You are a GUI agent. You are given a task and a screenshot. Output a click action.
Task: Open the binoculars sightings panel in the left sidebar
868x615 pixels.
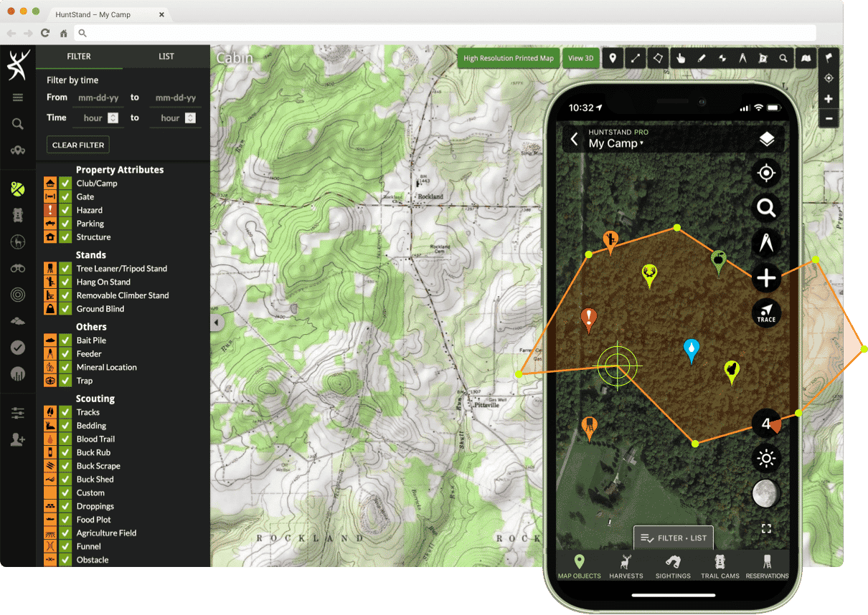coord(17,267)
